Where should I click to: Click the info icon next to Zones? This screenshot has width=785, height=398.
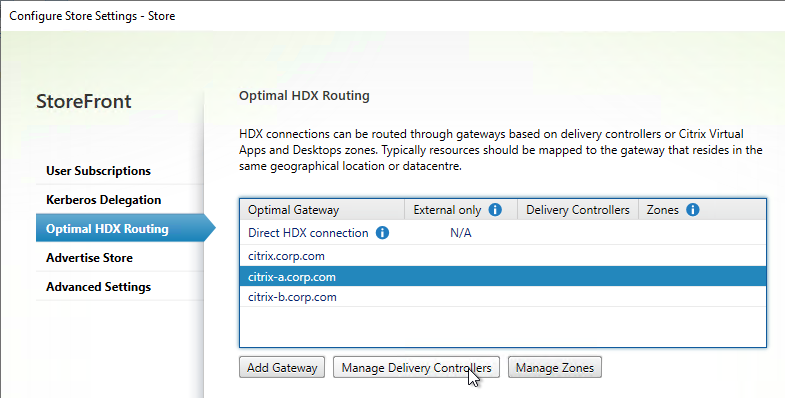tap(693, 210)
